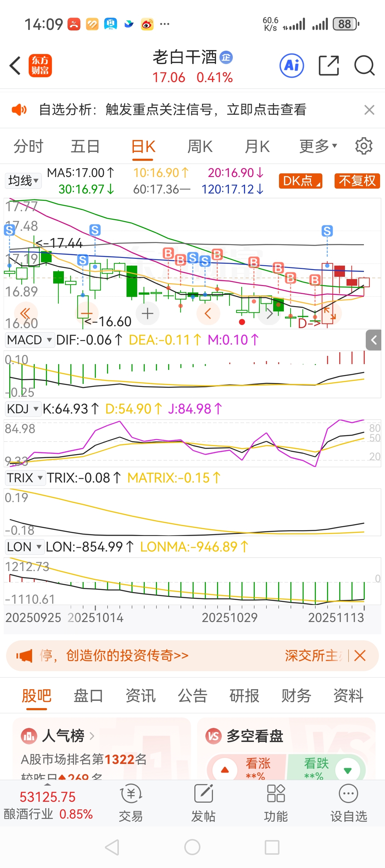Open chart settings gear icon
The image size is (385, 868).
(364, 146)
